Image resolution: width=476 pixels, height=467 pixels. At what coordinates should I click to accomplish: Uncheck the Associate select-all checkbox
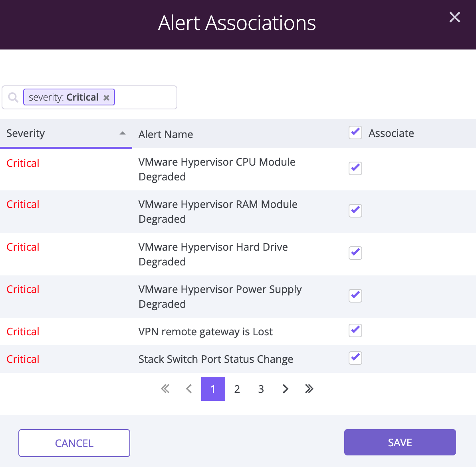click(x=355, y=133)
